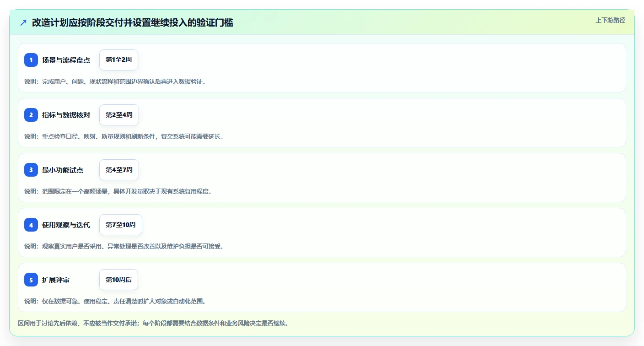Viewport: 644px width, 346px height.
Task: Click the stage name 最小功能试点
Action: coord(63,170)
